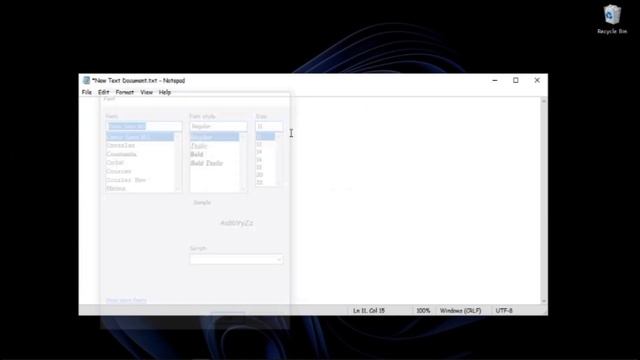The image size is (640, 360).
Task: Close the Notepad window
Action: [537, 80]
